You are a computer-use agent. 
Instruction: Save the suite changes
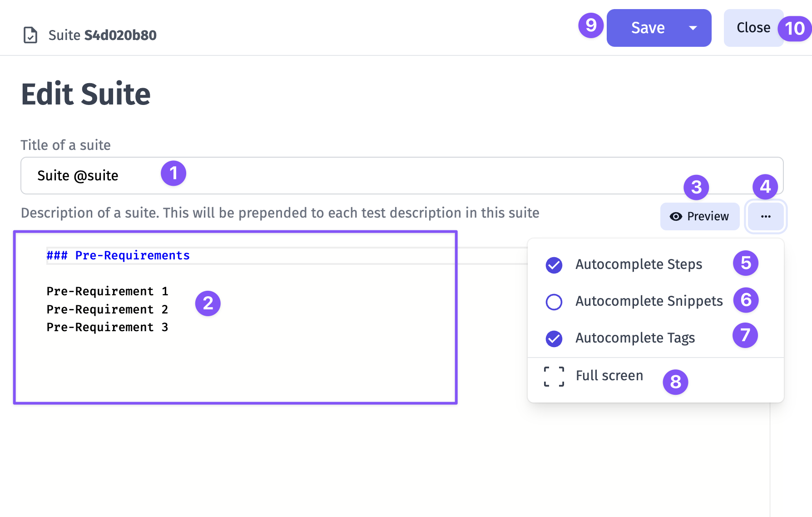point(648,28)
